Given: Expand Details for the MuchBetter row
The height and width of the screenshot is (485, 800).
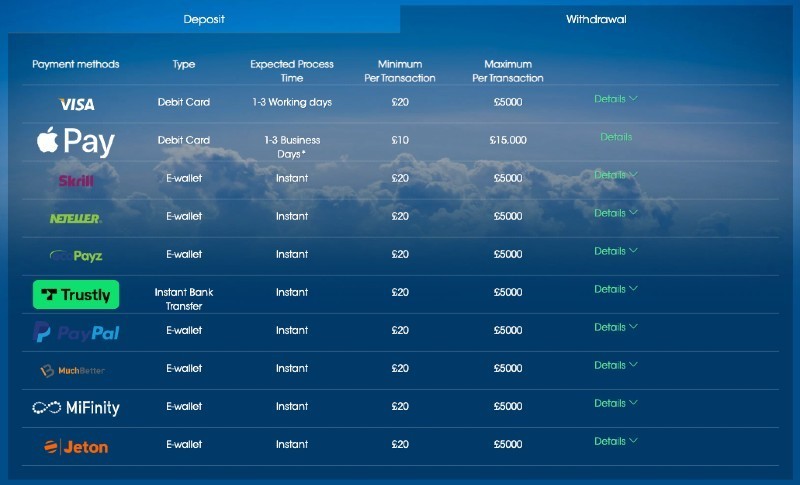Looking at the screenshot, I should click(x=616, y=365).
